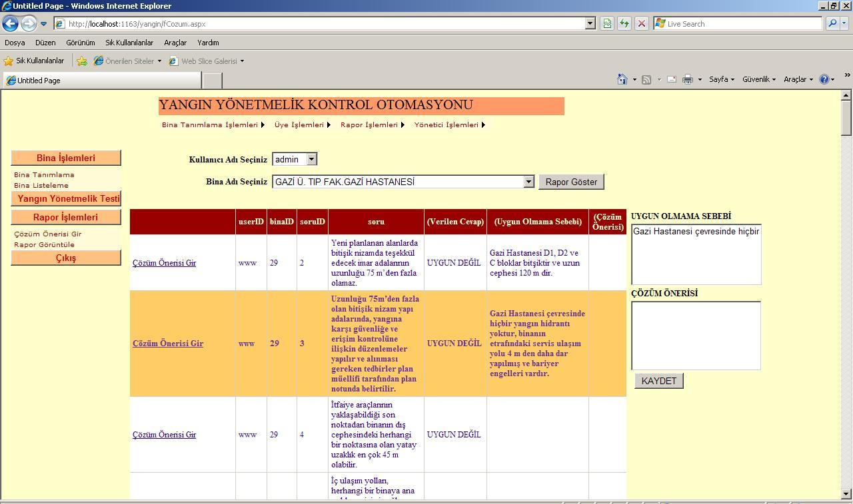This screenshot has height=504, width=853.
Task: Open the Bina Adı Seçiniz dropdown
Action: [x=403, y=182]
